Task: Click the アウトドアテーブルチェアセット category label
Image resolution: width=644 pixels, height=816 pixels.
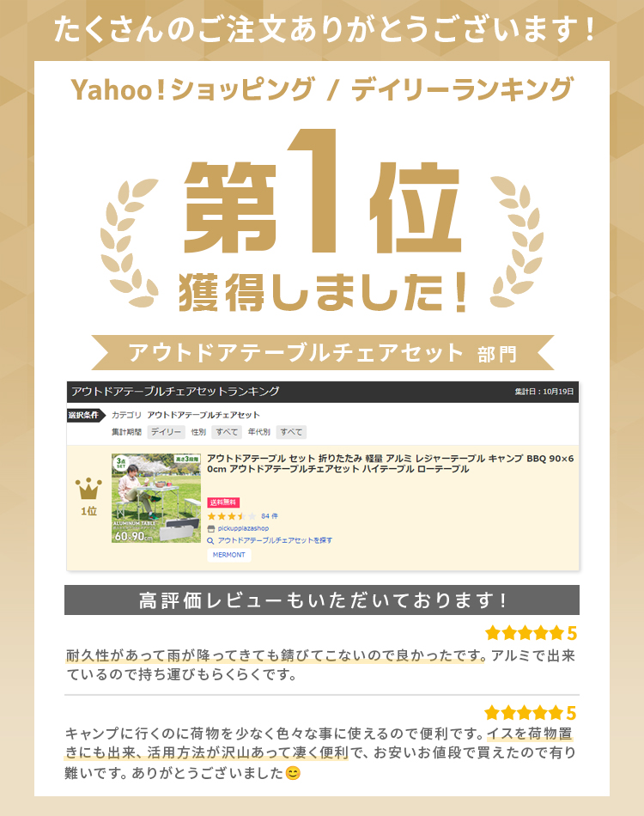Action: tap(204, 415)
